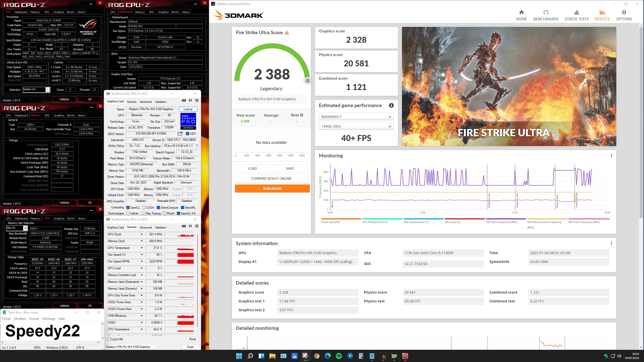Open STRESS TESTS section in 3DMark

click(577, 15)
